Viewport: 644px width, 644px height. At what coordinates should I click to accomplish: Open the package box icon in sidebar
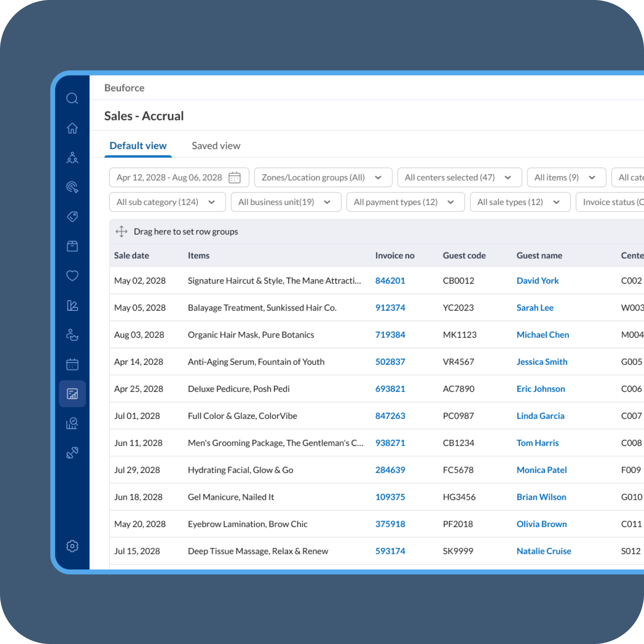click(72, 246)
